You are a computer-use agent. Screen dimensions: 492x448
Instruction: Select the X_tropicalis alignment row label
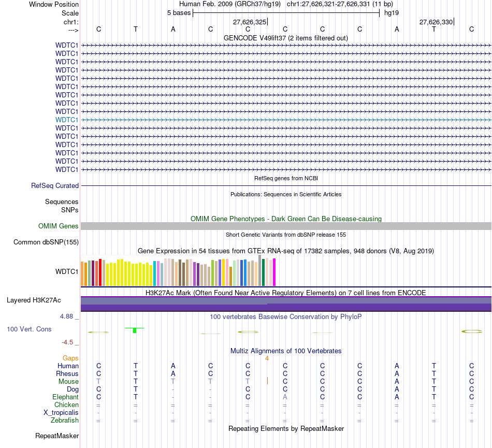click(x=61, y=413)
